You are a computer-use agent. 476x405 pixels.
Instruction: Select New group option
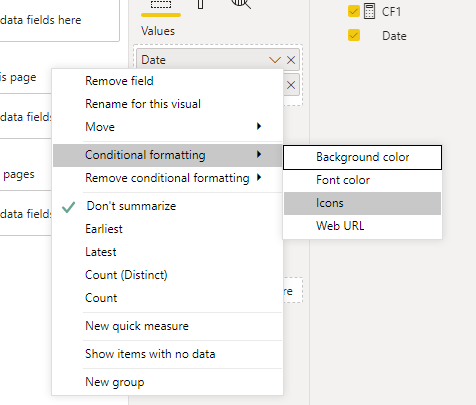pyautogui.click(x=167, y=382)
